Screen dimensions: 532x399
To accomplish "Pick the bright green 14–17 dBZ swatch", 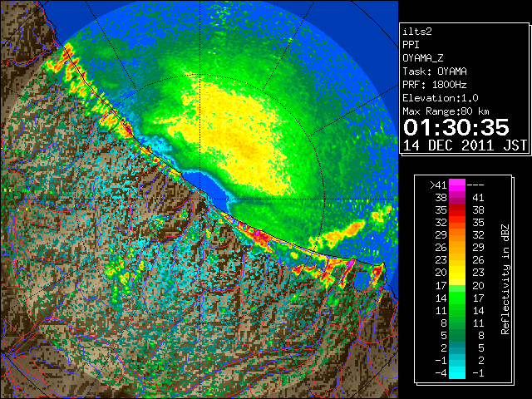I will click(457, 298).
